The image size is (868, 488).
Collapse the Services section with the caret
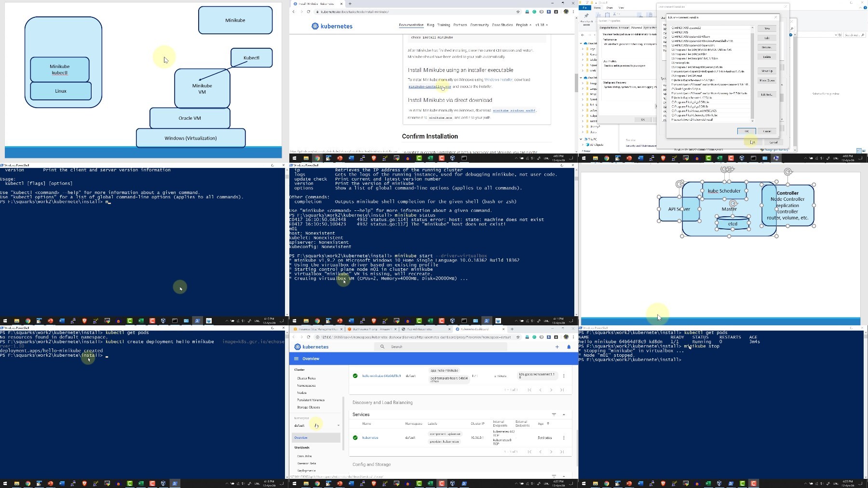pyautogui.click(x=564, y=414)
